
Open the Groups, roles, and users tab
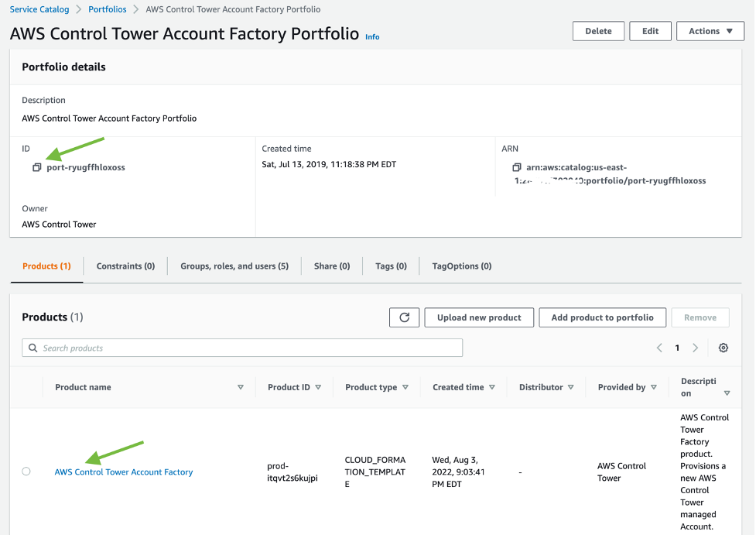tap(235, 266)
